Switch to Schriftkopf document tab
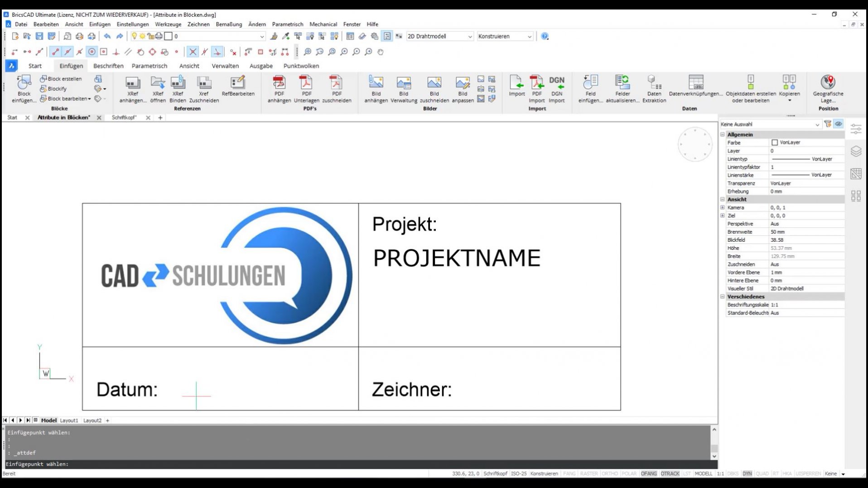Screen dimensions: 868x488 [x=124, y=117]
